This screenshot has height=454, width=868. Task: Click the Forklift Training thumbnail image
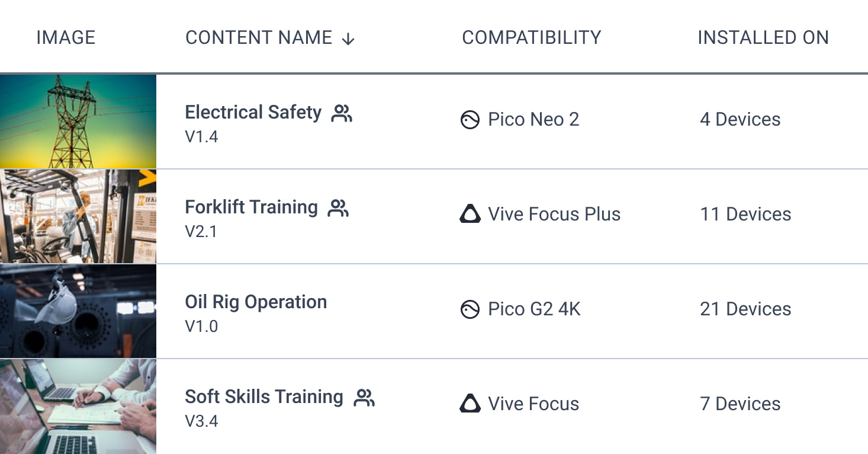coord(78,216)
